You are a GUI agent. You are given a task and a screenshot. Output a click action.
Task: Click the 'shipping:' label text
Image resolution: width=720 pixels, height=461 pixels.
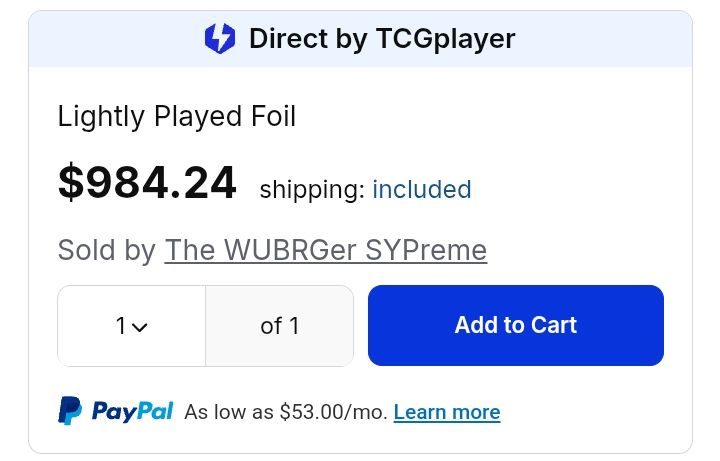(312, 190)
